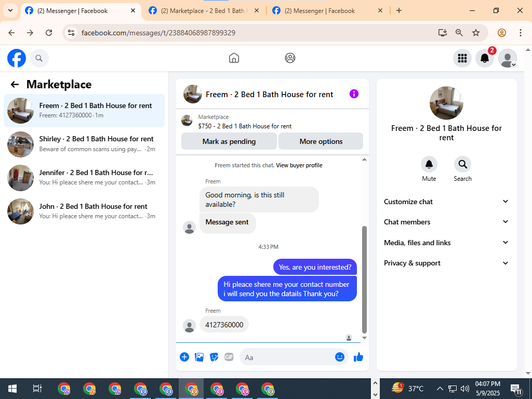The image size is (532, 399).
Task: Open a new browser tab
Action: [x=399, y=10]
